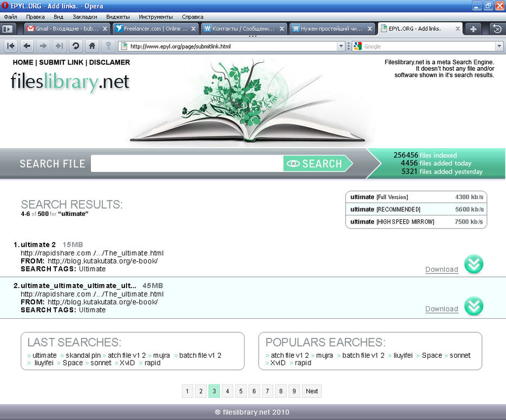Toggle the Opera side panel button
Viewport: 506px width, 420px height.
coord(7,29)
